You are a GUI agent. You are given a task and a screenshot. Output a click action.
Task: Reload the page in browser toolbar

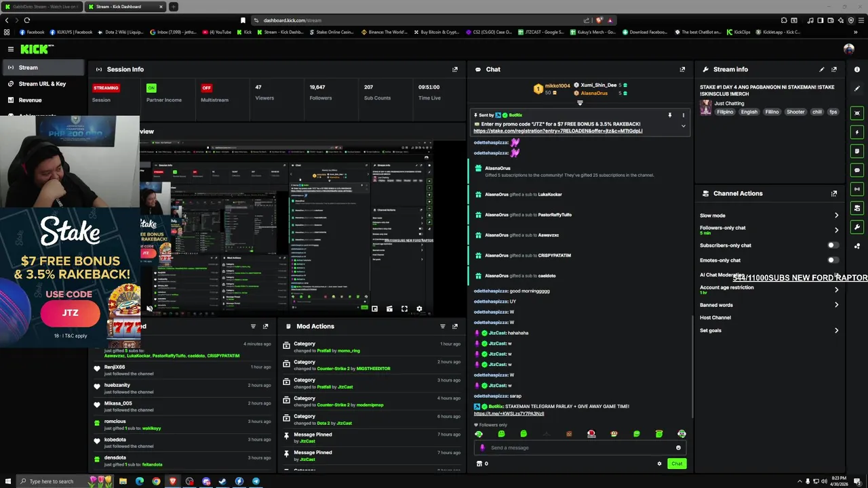pos(27,20)
